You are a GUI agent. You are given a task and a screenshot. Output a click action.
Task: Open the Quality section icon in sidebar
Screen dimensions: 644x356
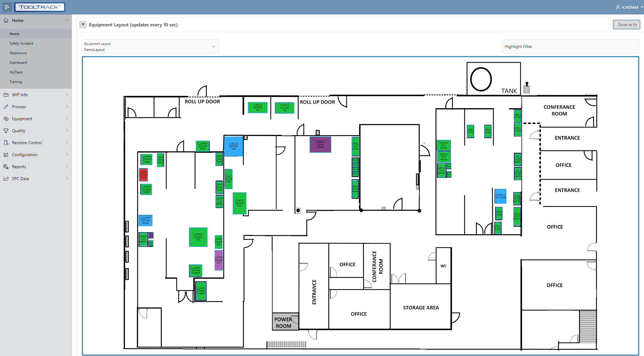(x=6, y=131)
